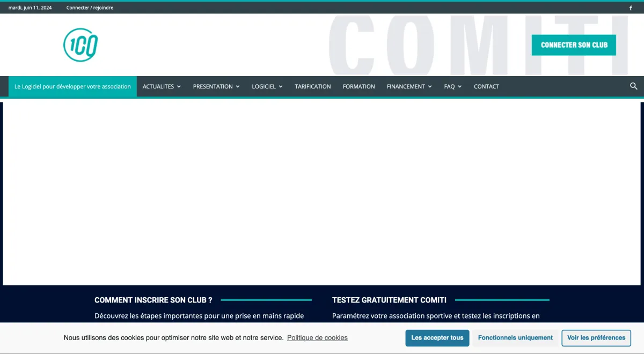Open Connecter / rejoindre link
Image resolution: width=644 pixels, height=354 pixels.
[90, 8]
